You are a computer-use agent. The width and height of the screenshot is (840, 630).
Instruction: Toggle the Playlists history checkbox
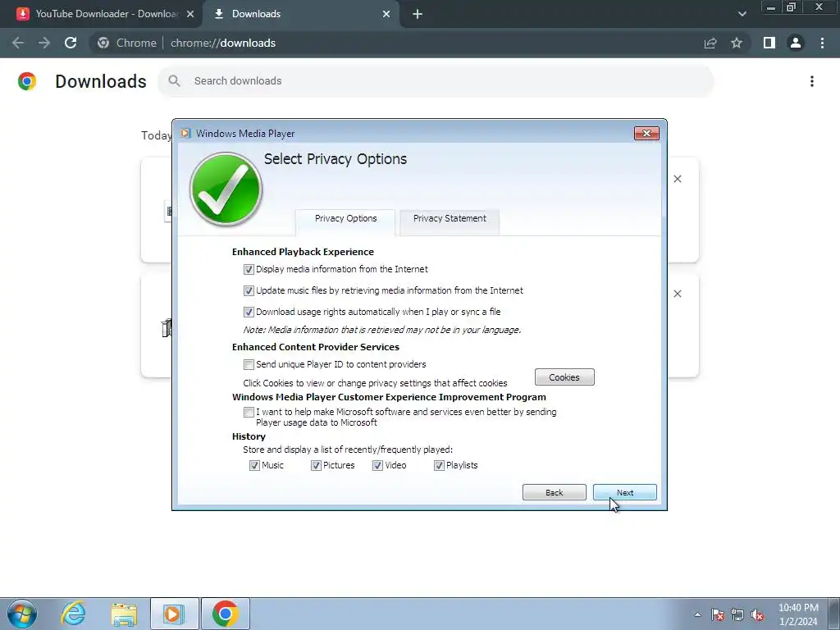[440, 466]
